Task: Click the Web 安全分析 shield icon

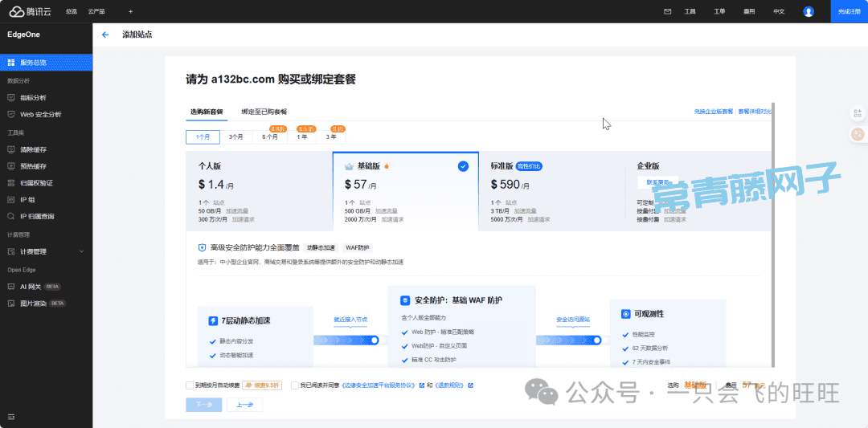Action: [11, 115]
